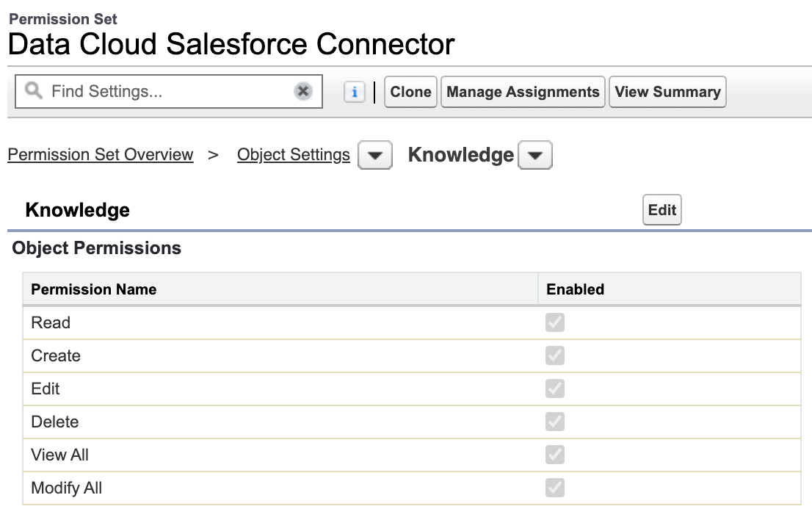Expand the Knowledge object dropdown arrow
Viewport: 812px width, 520px height.
[535, 156]
